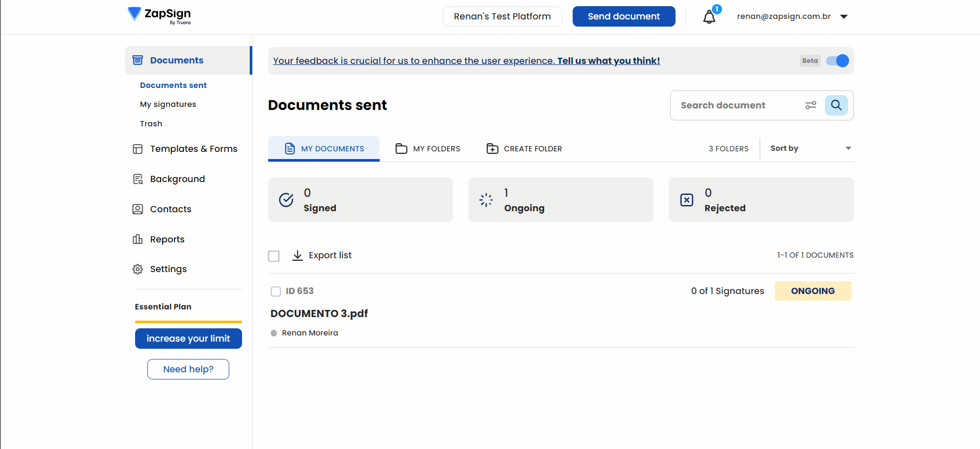Select the checkbox for document ID 653
The height and width of the screenshot is (449, 980).
(x=276, y=291)
